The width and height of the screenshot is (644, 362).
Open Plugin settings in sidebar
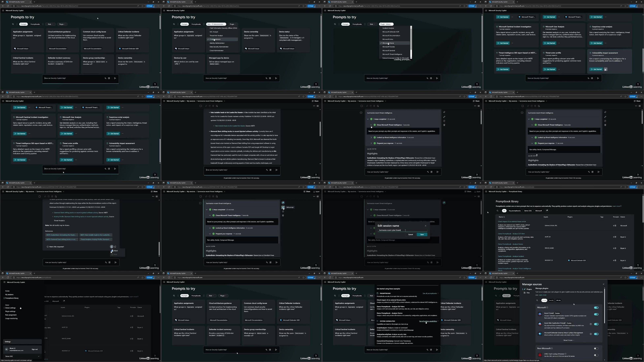tap(10, 311)
